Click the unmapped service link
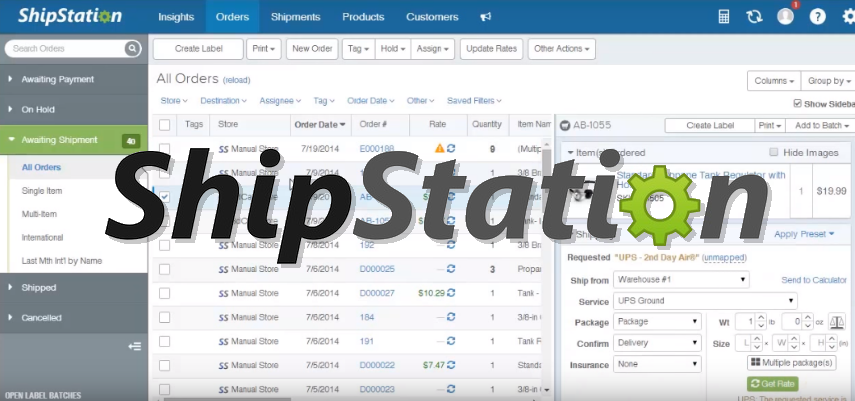855x401 pixels. click(724, 258)
